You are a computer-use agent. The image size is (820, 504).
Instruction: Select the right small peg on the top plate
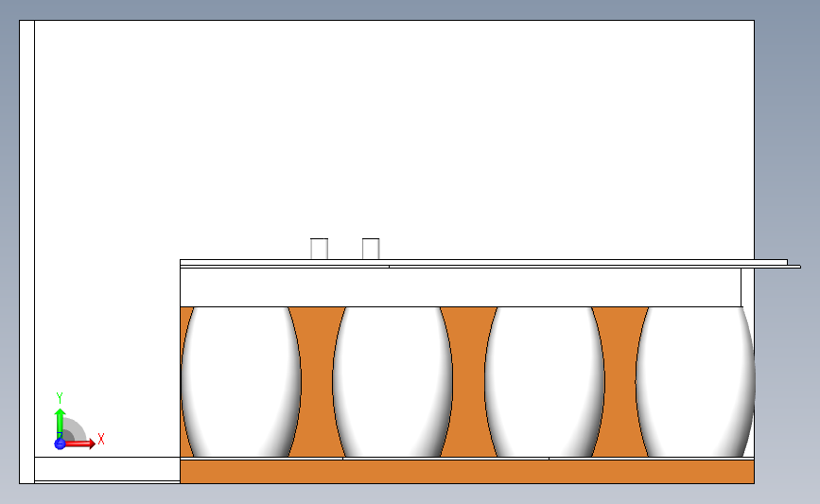[x=371, y=249]
